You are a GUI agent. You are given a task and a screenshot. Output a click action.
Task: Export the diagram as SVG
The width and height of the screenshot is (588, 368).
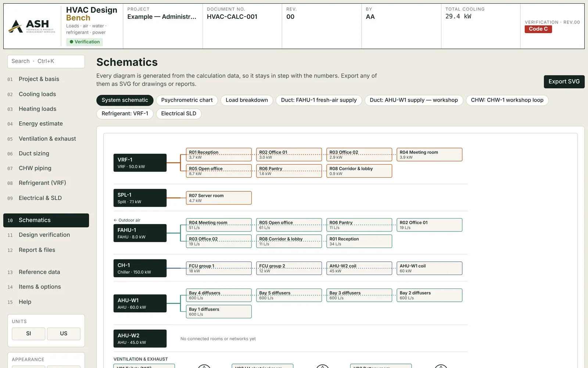564,82
